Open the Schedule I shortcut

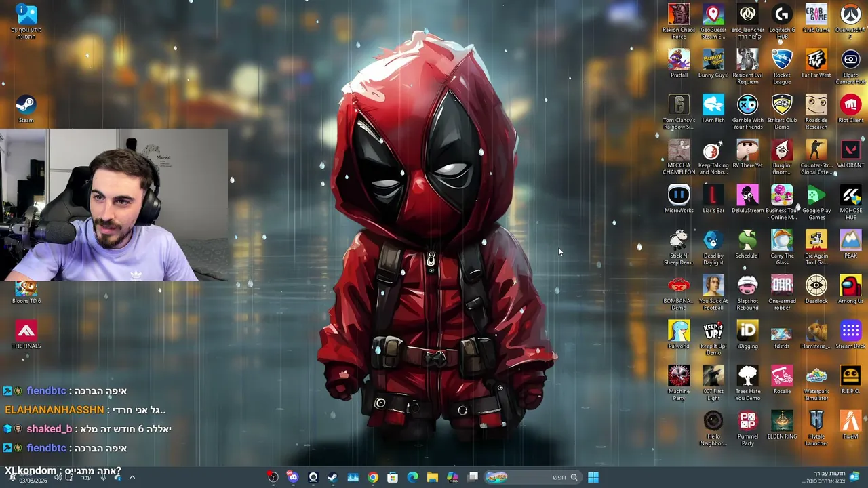[x=747, y=244]
